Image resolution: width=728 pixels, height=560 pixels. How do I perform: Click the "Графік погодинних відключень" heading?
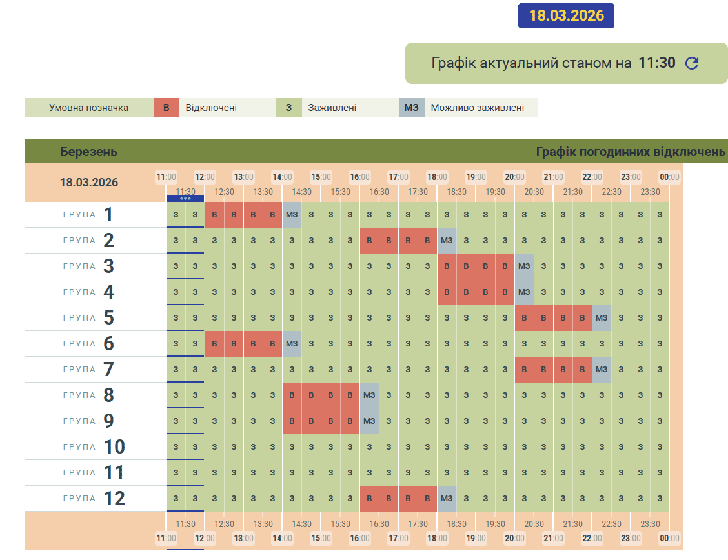point(631,152)
